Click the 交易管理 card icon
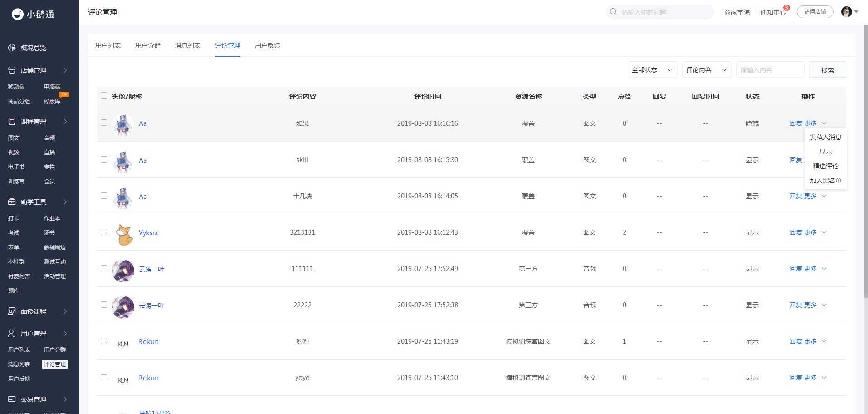Viewport: 868px width, 414px height. 12,399
